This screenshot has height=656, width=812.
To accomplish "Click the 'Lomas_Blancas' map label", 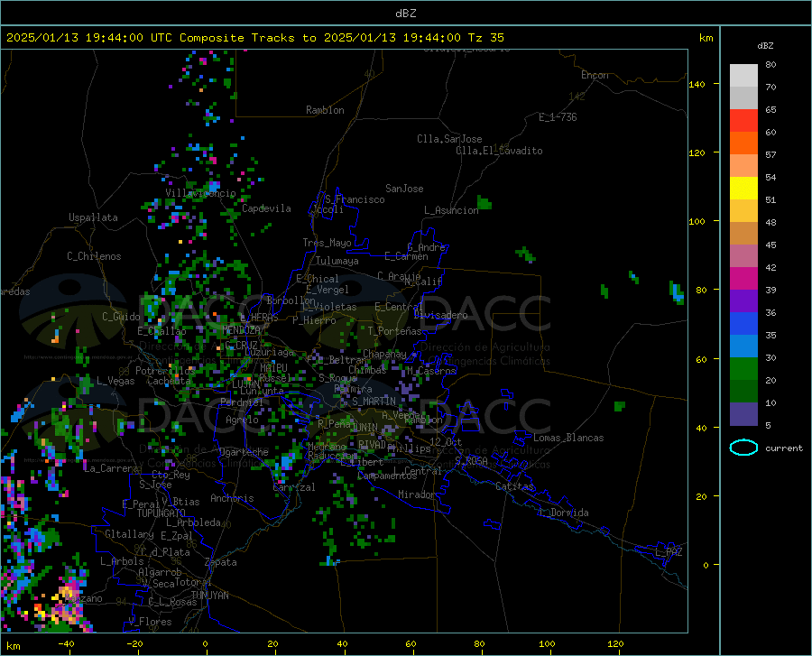I will (x=568, y=438).
